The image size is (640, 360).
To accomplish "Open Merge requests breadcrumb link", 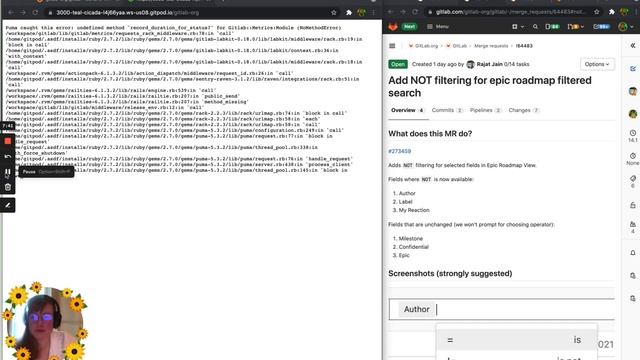I will coord(491,46).
